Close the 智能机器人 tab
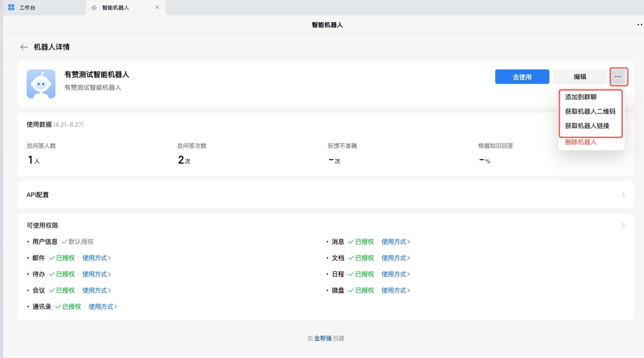 [157, 8]
